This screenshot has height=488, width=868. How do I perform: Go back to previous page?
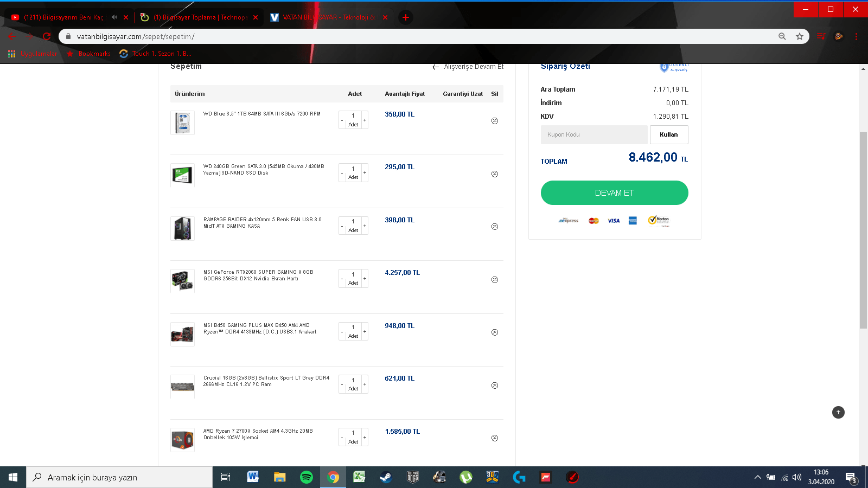click(x=12, y=36)
